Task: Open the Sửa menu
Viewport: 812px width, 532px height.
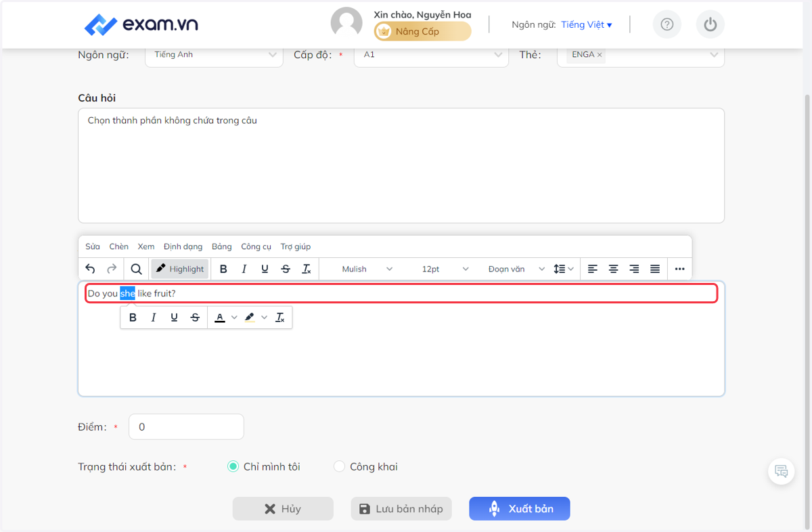Action: click(x=93, y=246)
